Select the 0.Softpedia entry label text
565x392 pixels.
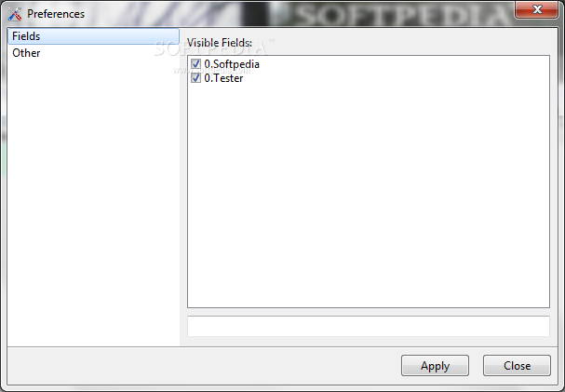coord(232,64)
